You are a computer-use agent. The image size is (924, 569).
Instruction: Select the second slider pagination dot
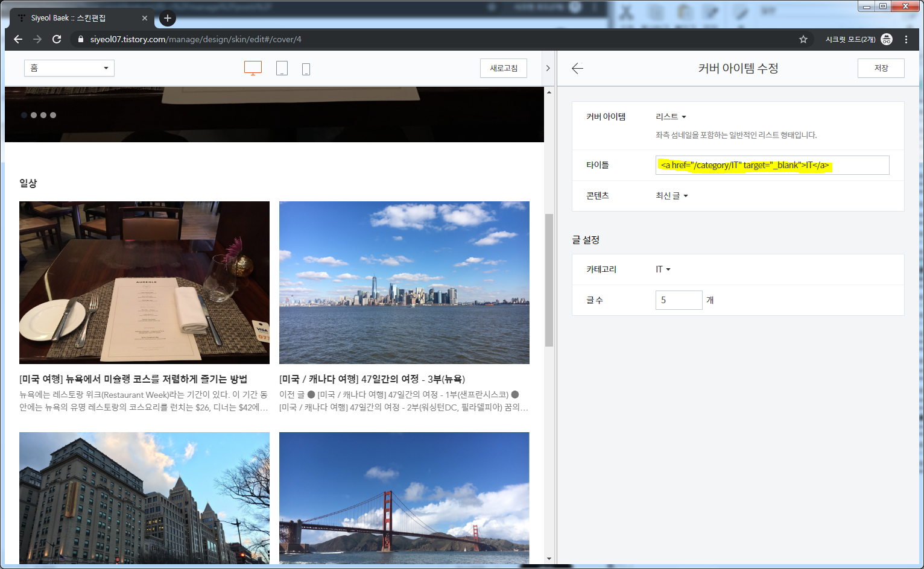tap(34, 115)
